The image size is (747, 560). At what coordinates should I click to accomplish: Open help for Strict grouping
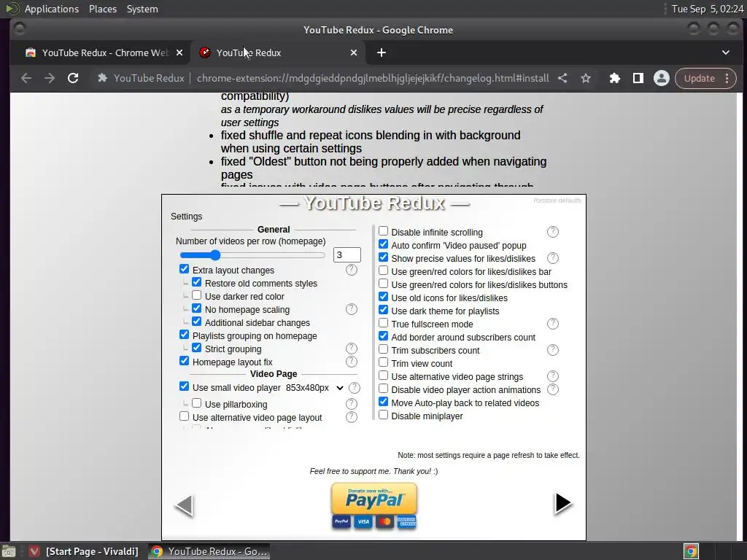point(352,349)
